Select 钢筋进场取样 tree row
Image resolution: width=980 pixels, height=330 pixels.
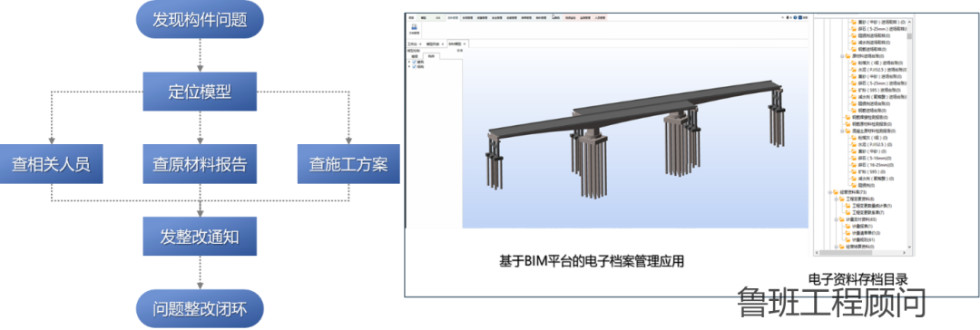[868, 49]
